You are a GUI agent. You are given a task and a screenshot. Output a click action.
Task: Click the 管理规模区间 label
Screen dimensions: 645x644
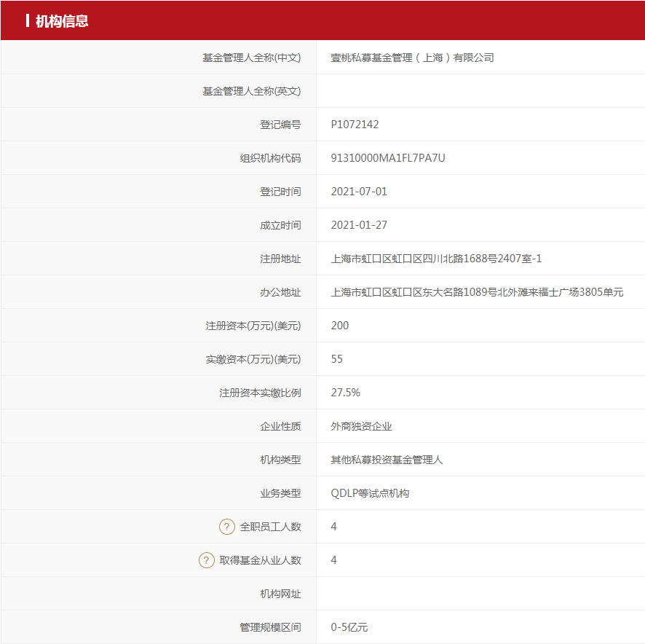point(270,627)
